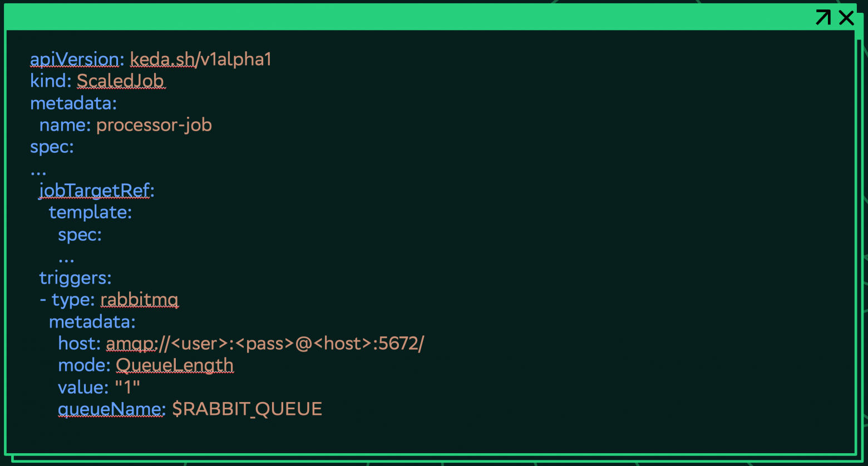The height and width of the screenshot is (466, 868).
Task: Click the triggers key
Action: 75,278
